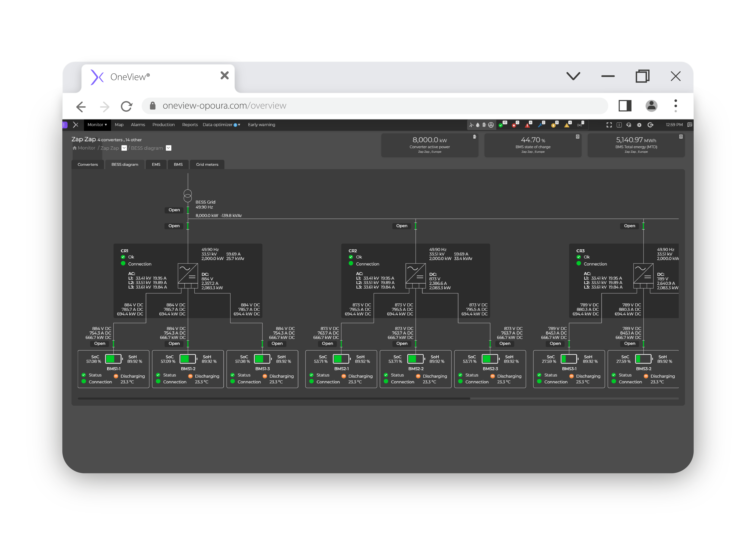Click the BMS1-3 battery label
Image resolution: width=756 pixels, height=535 pixels.
[262, 369]
